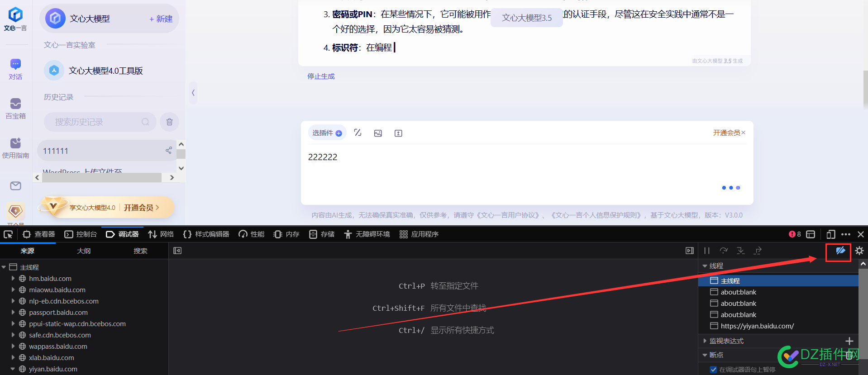Open the devtools three-dots more menu
The image size is (868, 375).
pyautogui.click(x=845, y=234)
